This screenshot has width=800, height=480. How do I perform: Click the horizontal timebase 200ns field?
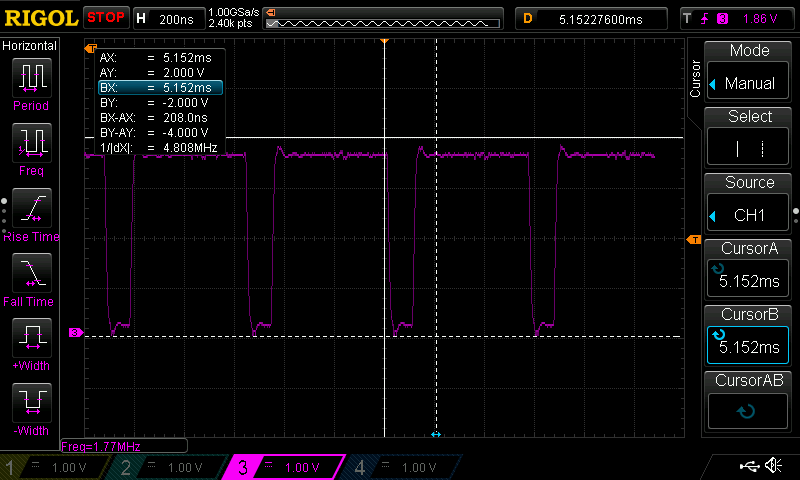click(x=169, y=19)
